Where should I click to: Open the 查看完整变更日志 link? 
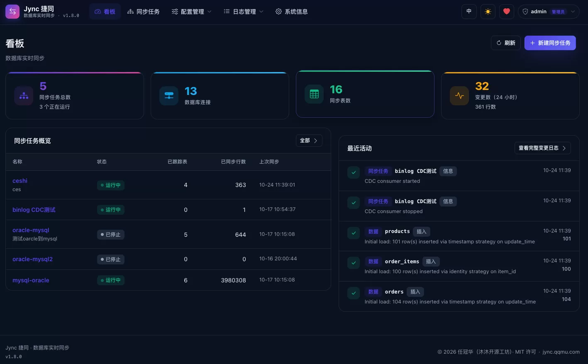543,148
